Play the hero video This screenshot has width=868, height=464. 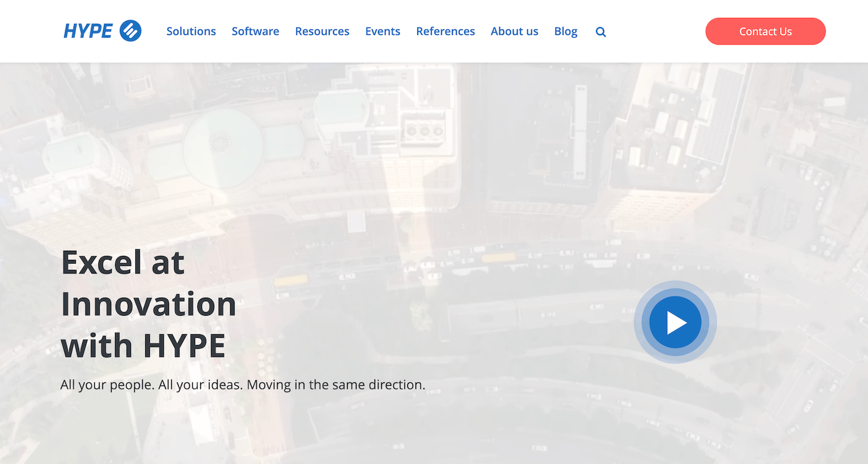[x=675, y=322]
